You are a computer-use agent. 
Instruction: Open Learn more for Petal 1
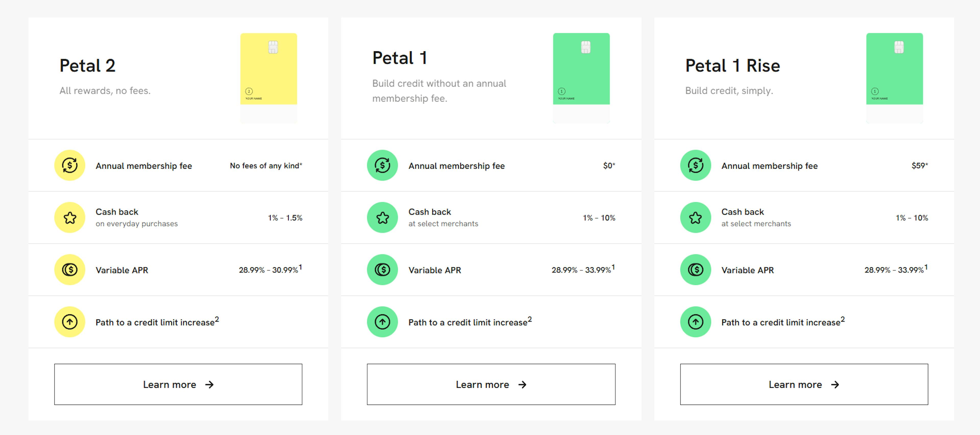[491, 384]
